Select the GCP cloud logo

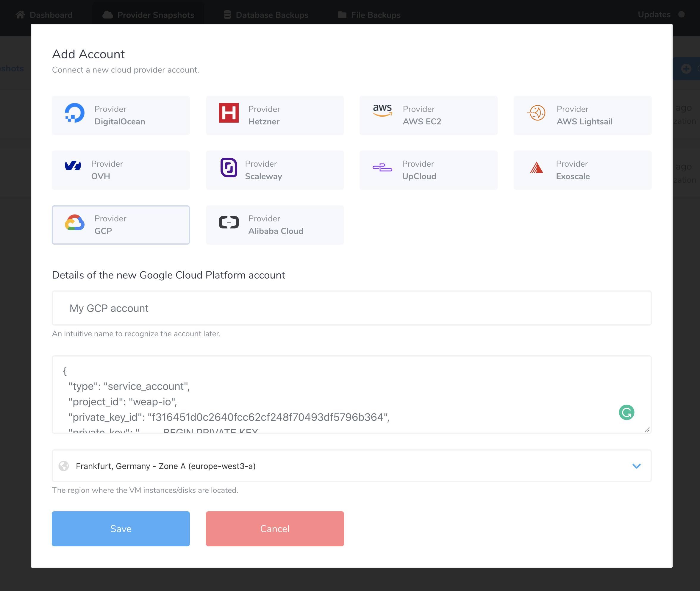click(x=74, y=223)
